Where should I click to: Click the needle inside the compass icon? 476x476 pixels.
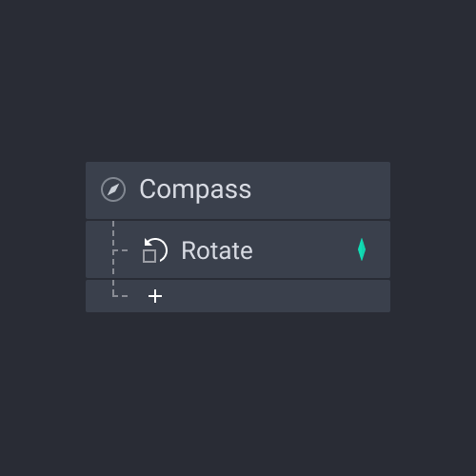click(x=113, y=189)
